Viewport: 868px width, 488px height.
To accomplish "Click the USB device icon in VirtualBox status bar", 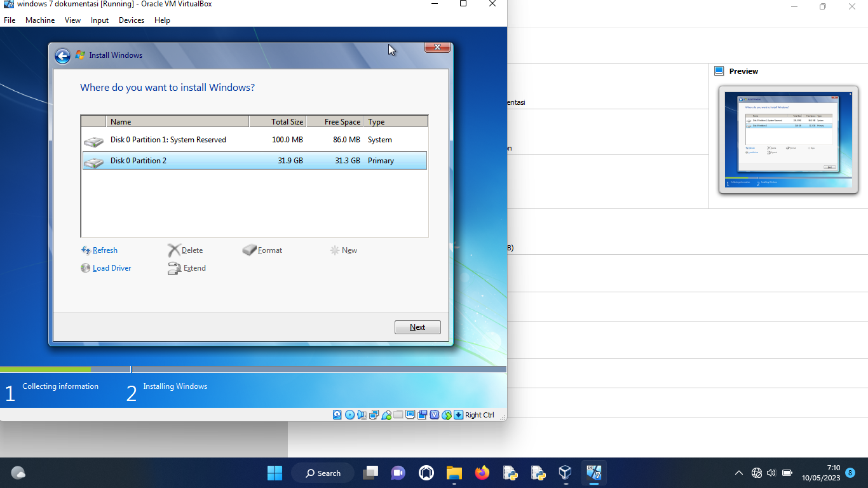I will pyautogui.click(x=386, y=415).
